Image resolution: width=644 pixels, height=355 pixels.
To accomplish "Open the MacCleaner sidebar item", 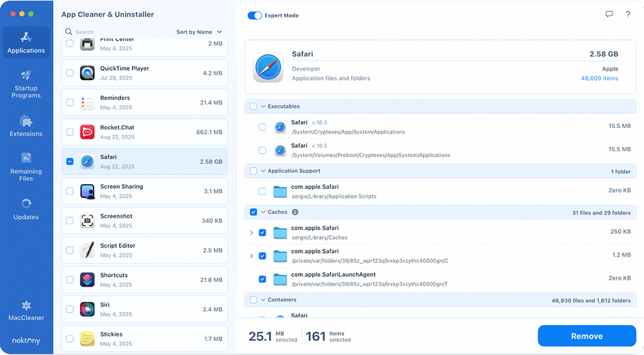I will pos(26,311).
